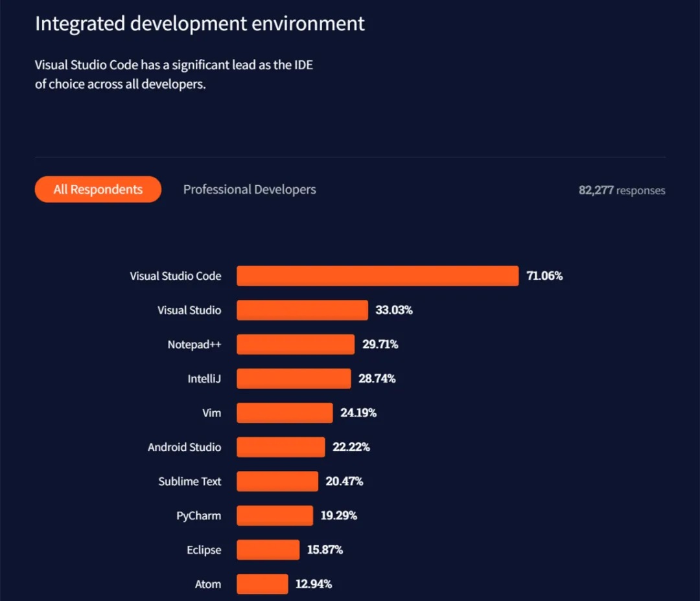Click the IntelliJ bar in chart
Viewport: 700px width, 601px height.
(294, 378)
